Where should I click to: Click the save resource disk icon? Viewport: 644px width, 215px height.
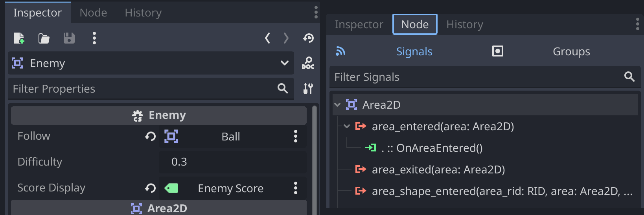pos(69,38)
